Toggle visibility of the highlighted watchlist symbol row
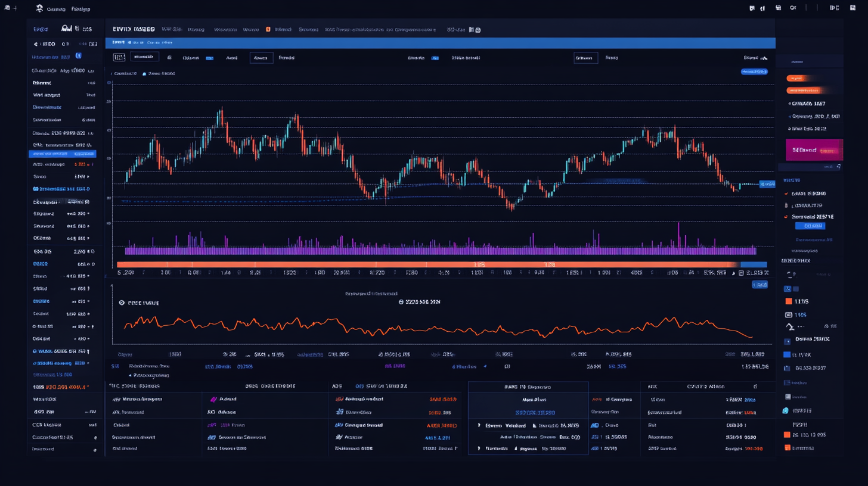This screenshot has width=868, height=486. pos(63,154)
